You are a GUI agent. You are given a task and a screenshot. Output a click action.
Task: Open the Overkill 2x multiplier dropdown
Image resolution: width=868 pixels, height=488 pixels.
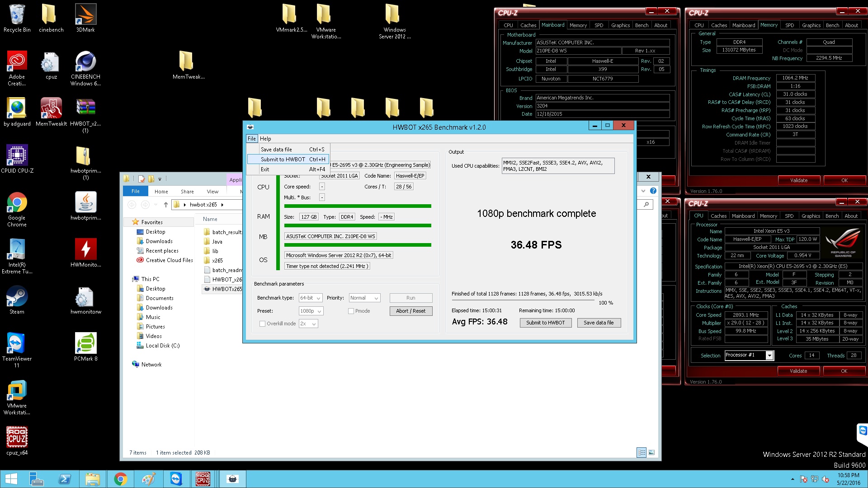point(308,324)
